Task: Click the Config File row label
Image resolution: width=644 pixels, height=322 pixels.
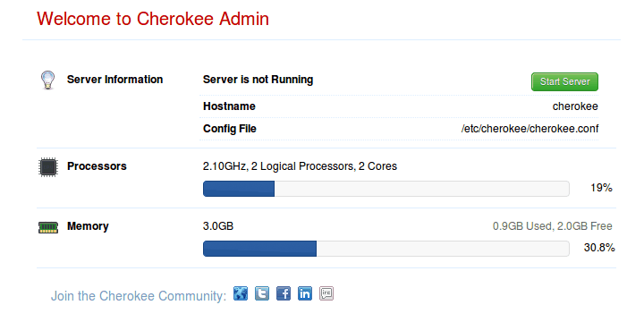Action: [x=230, y=129]
